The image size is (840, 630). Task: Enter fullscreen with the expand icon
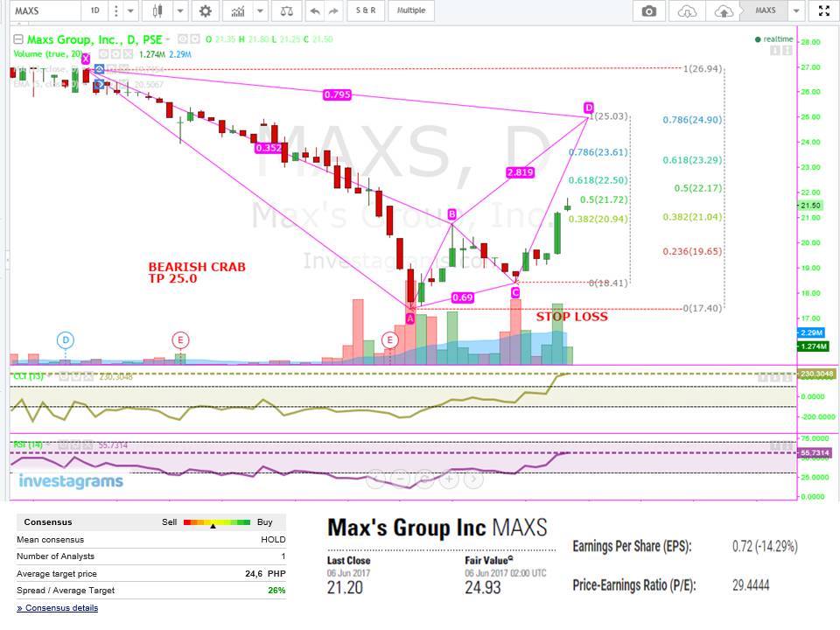823,10
